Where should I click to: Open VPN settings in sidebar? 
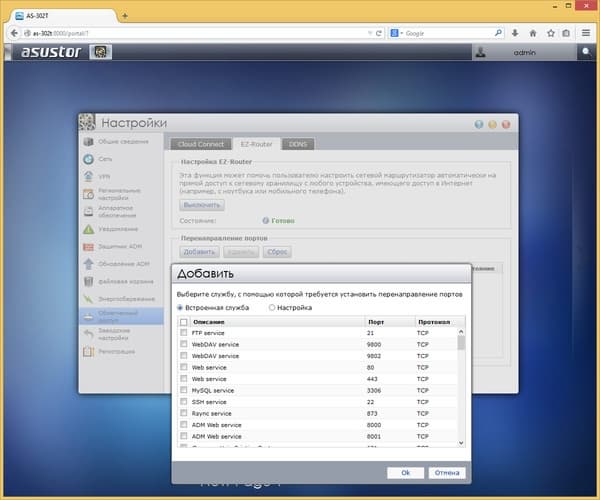[x=121, y=176]
